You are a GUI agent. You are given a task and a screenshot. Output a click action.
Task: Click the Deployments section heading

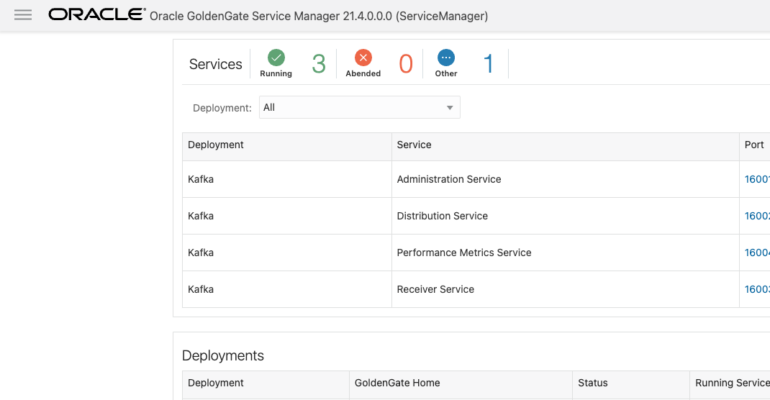click(x=223, y=355)
